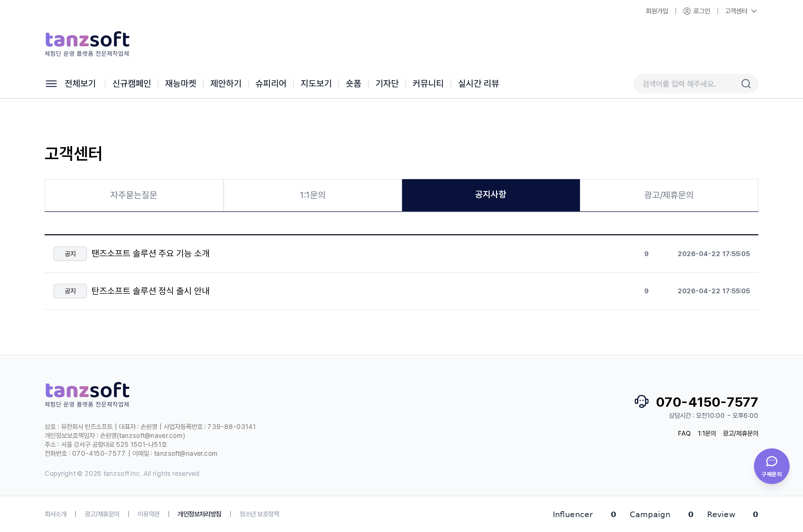Open 슈피리어 menu item
Viewport: 803px width, 532px height.
pyautogui.click(x=271, y=84)
